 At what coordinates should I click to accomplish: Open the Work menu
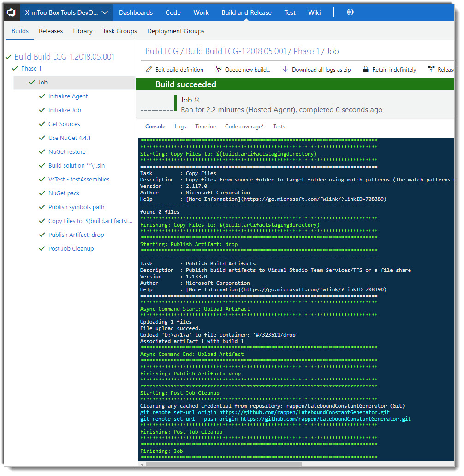pos(201,12)
